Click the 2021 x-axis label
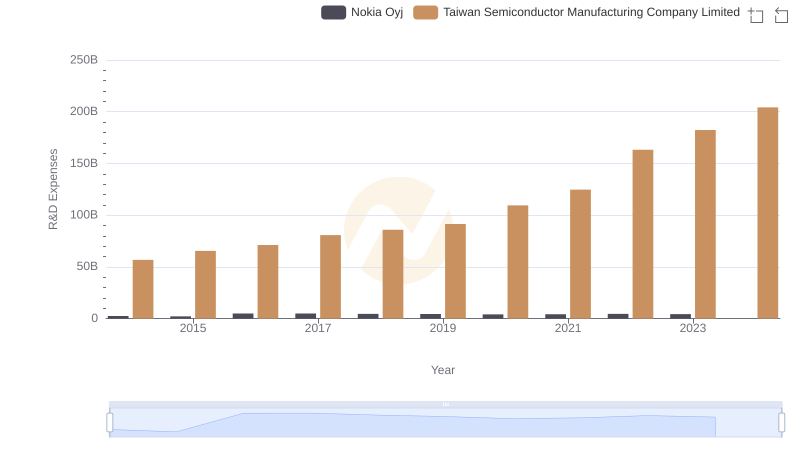Screen dimensions: 800x461 pyautogui.click(x=568, y=328)
